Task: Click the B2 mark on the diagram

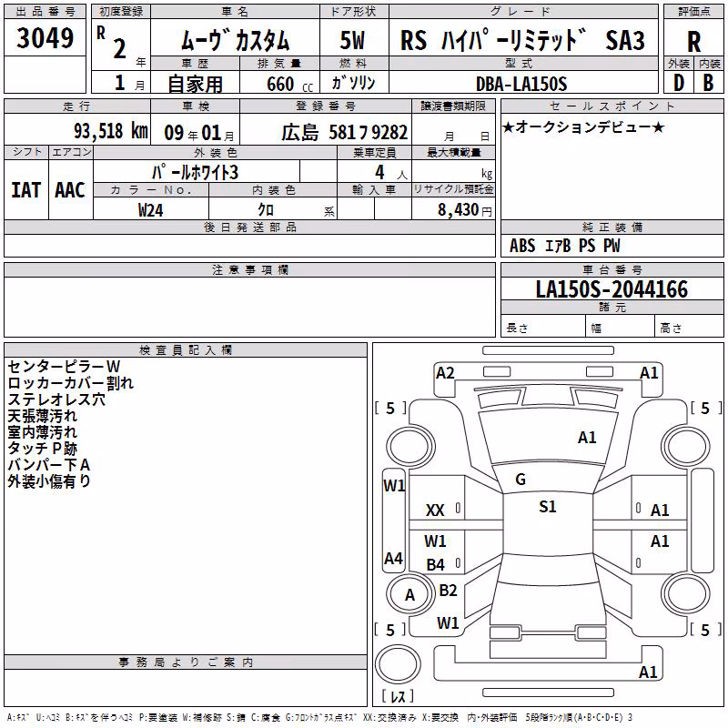Action: point(448,590)
